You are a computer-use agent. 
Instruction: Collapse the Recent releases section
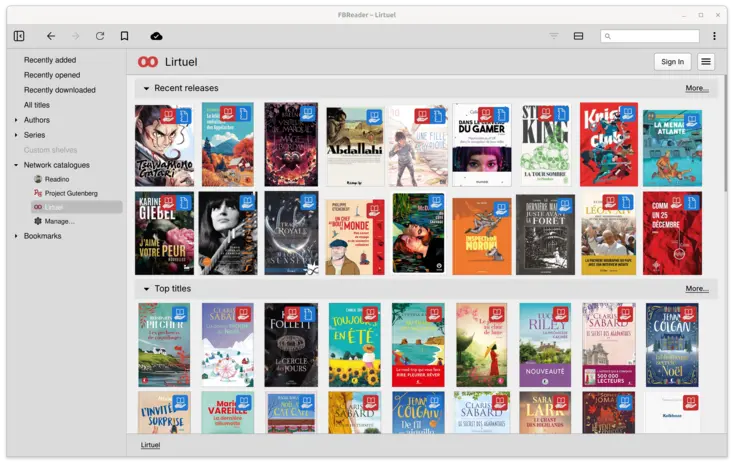146,89
